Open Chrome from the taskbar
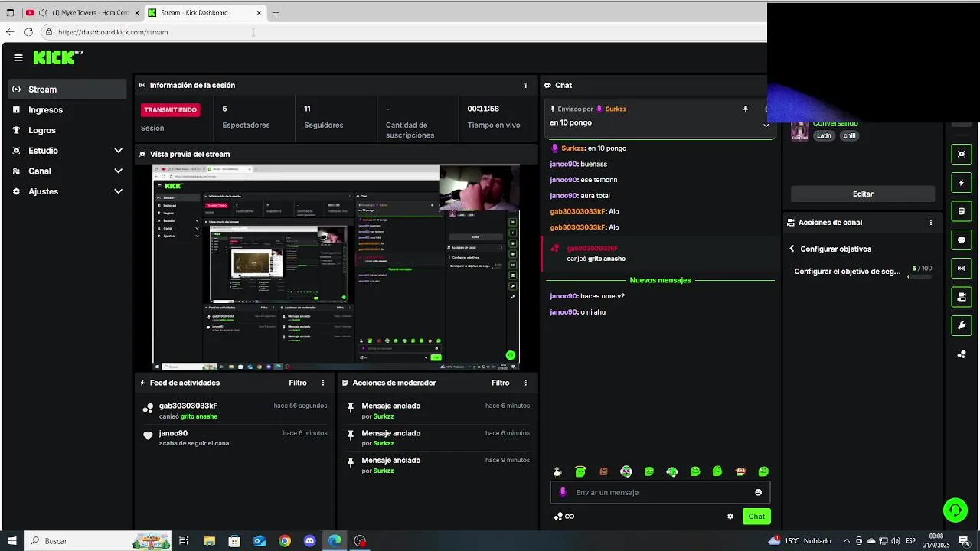980x551 pixels. pyautogui.click(x=285, y=541)
